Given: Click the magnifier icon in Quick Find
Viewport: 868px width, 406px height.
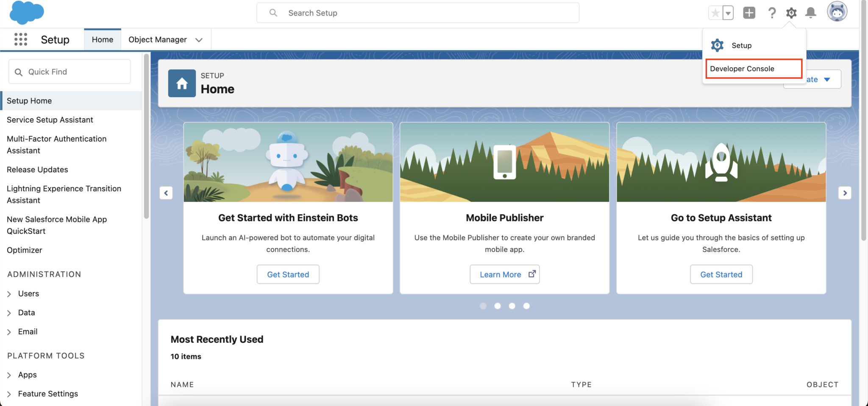Looking at the screenshot, I should (19, 72).
